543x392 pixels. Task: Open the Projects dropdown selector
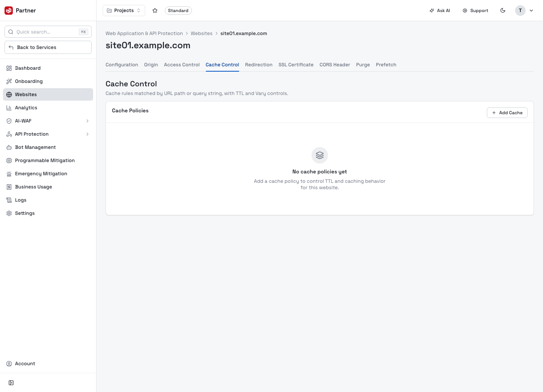(124, 11)
